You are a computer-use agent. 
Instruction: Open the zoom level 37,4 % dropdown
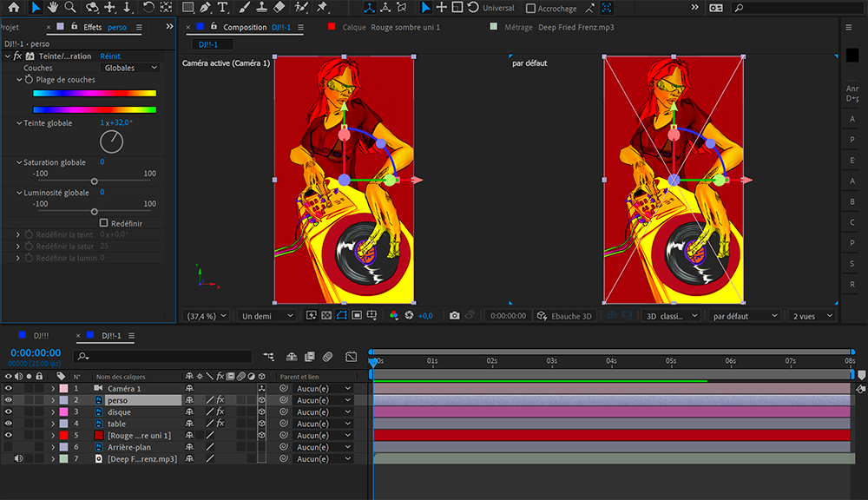[x=206, y=316]
